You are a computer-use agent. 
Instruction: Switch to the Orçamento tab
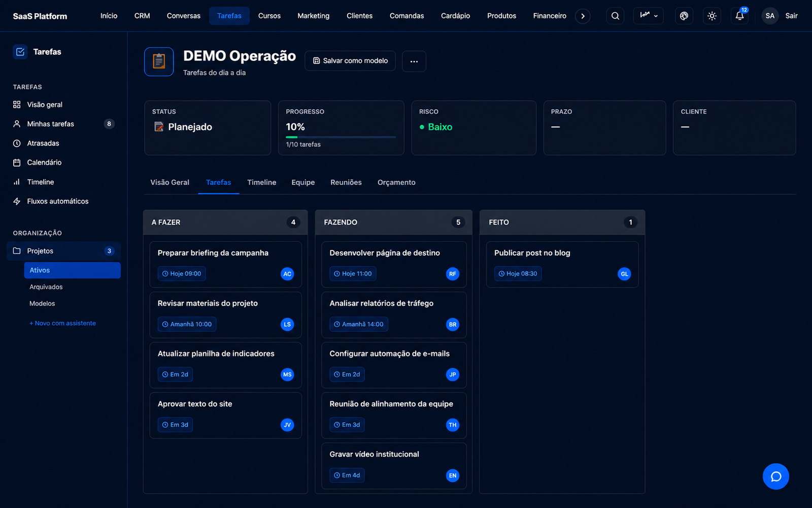point(396,182)
